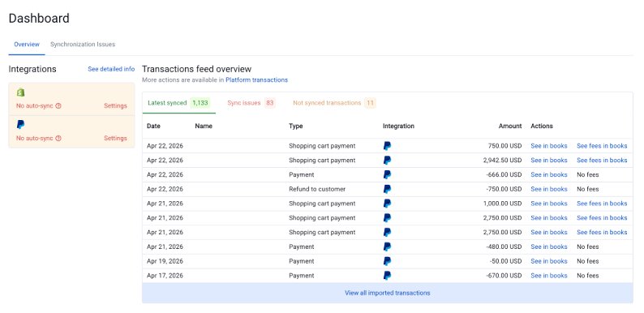
Task: Click the Shopify integration icon
Action: pyautogui.click(x=20, y=92)
